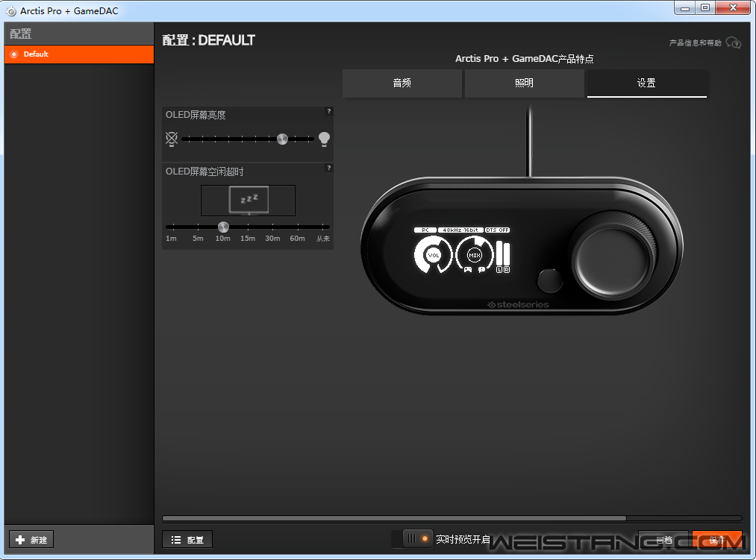Click the VOL dial on OLED display

[x=433, y=255]
